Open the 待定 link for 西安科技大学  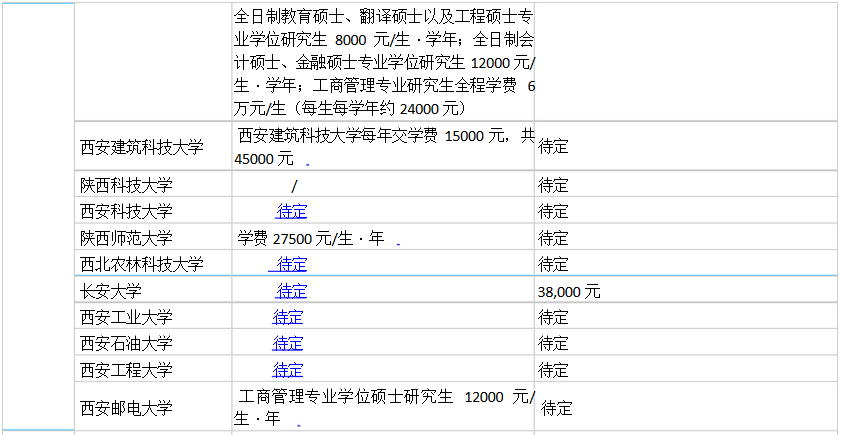click(291, 211)
